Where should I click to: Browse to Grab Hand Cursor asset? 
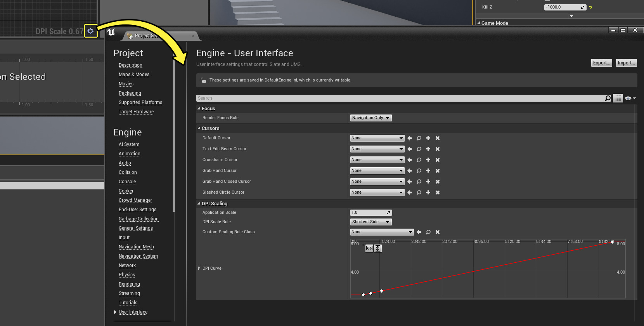419,171
